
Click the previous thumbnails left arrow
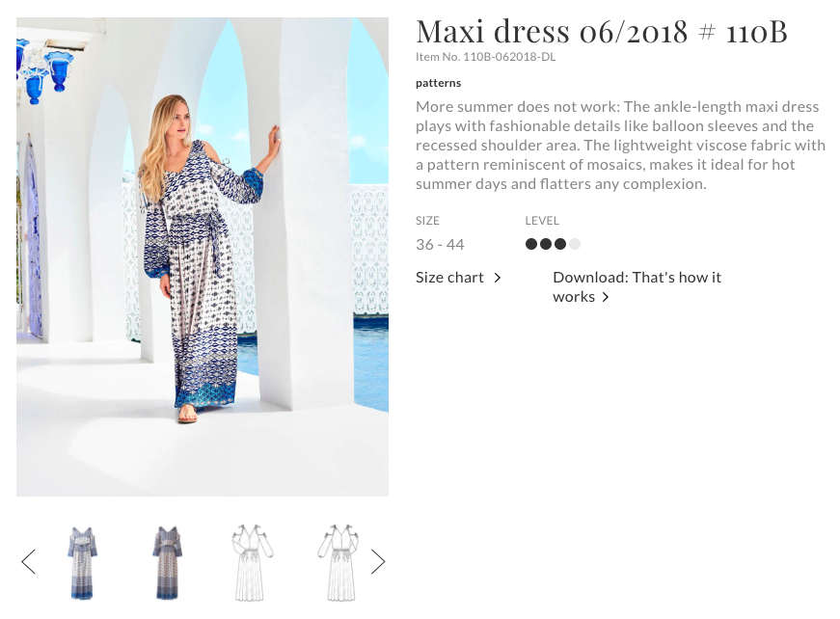point(28,561)
